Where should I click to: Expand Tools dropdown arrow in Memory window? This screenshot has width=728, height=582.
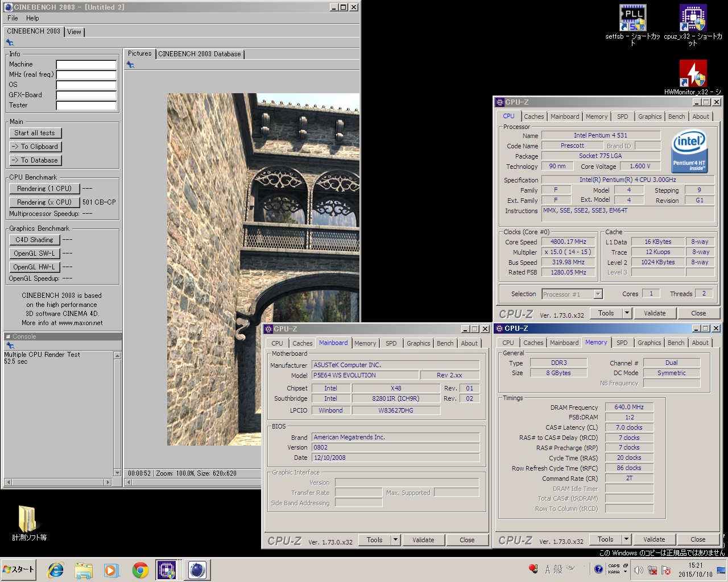[626, 539]
